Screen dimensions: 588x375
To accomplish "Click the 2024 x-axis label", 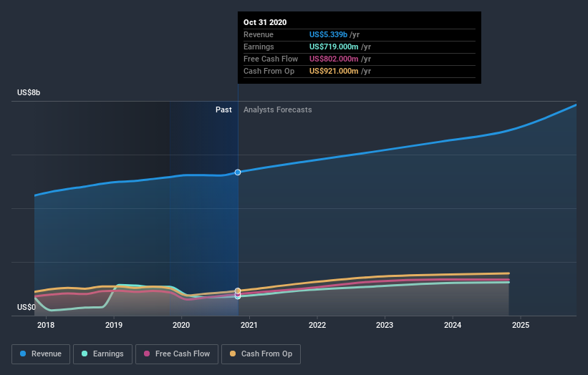I will [x=453, y=325].
